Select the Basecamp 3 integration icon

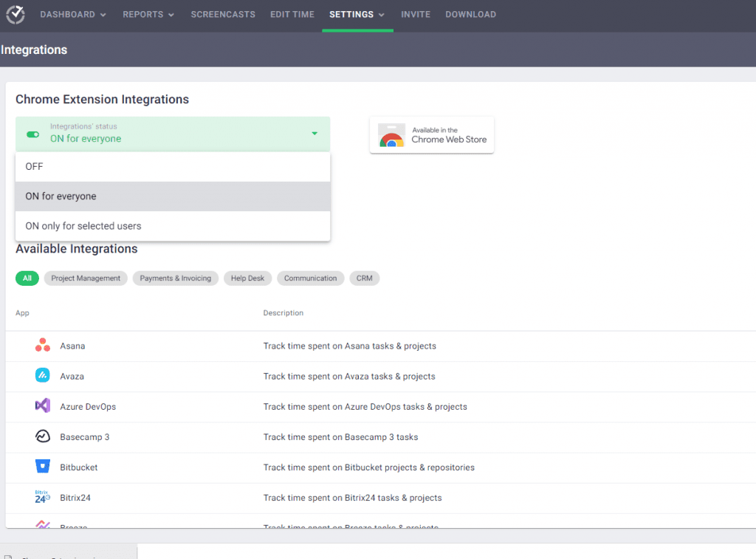[42, 436]
